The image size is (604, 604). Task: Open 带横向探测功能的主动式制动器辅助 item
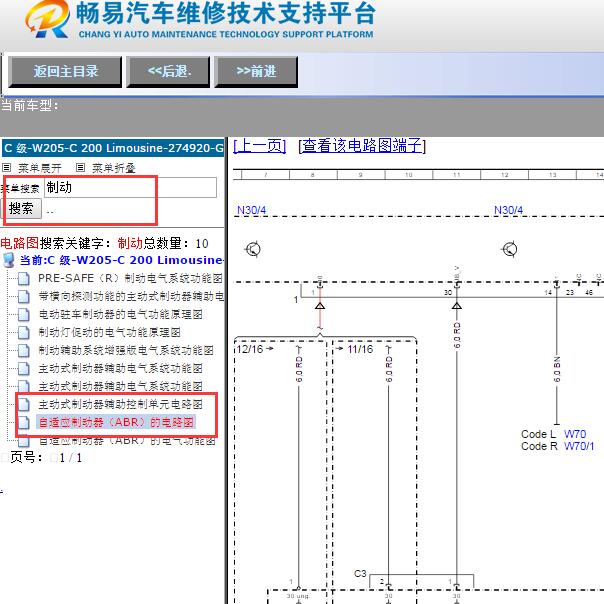click(131, 296)
